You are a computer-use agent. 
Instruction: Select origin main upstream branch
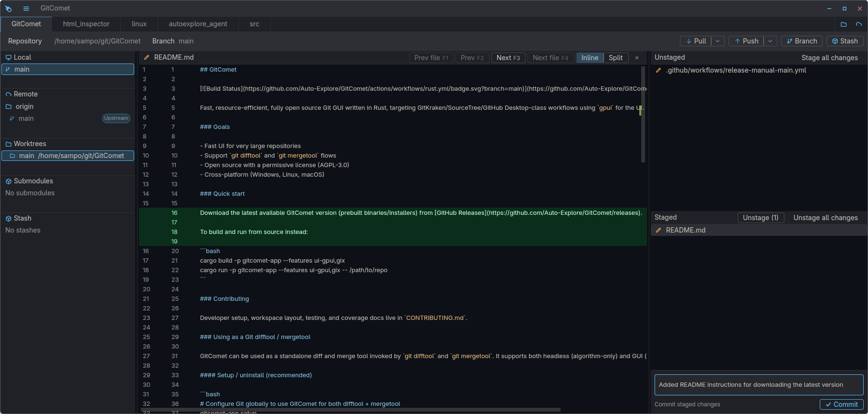(68, 118)
